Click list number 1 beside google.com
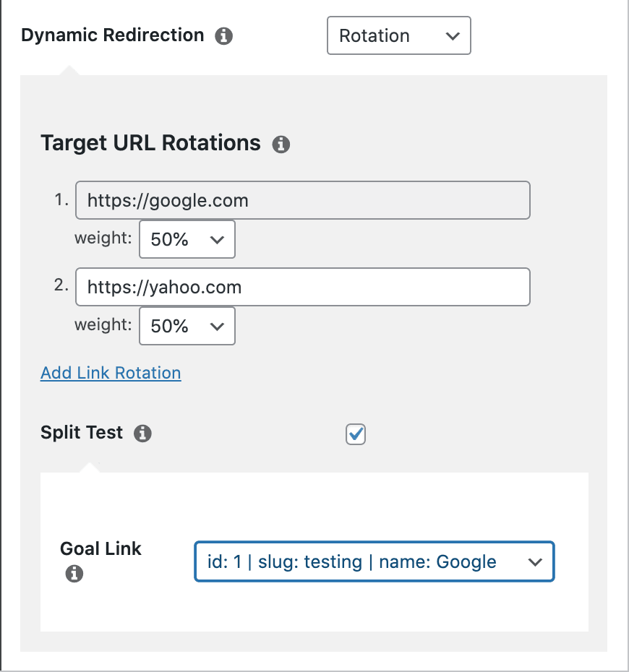Screen dimensions: 629x672 (61, 200)
